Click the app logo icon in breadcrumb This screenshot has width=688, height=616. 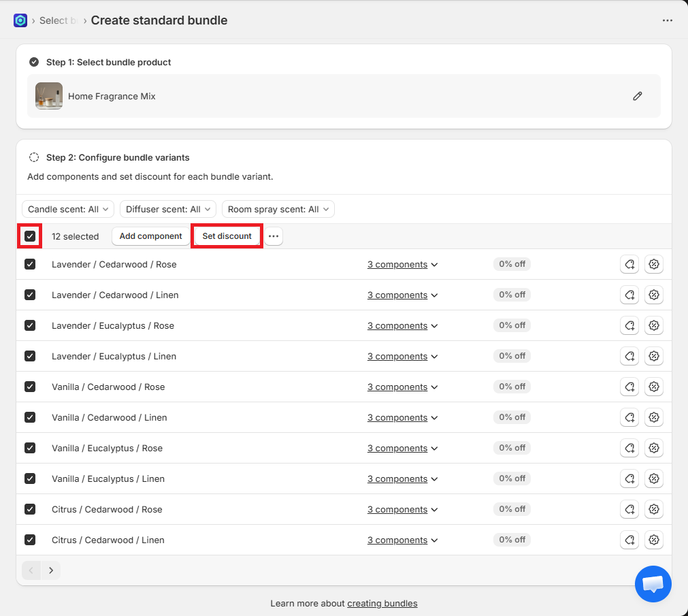coord(20,20)
